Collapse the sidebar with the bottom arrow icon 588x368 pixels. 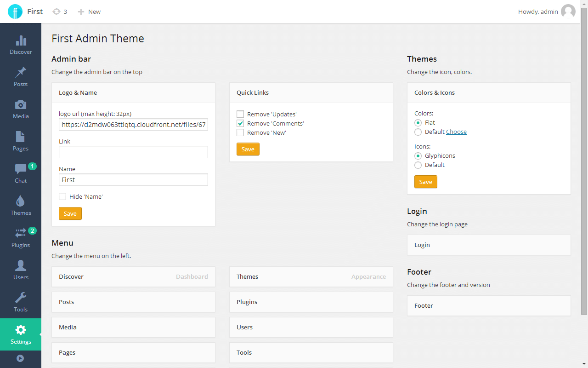click(20, 358)
